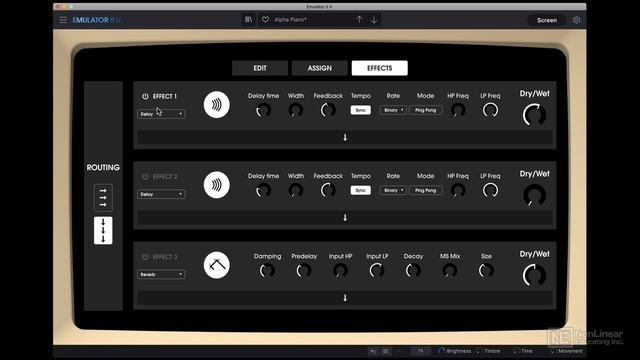Click the Effect 2 Delay time knob
This screenshot has width=640, height=360.
(263, 190)
